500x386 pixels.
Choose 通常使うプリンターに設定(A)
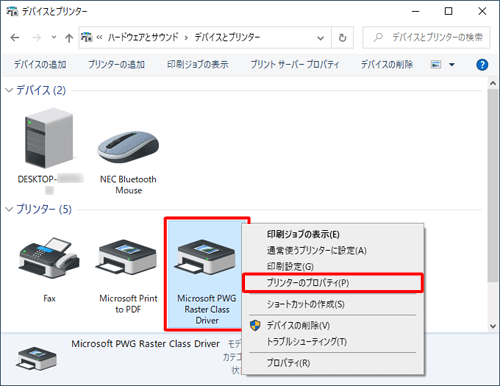[316, 250]
